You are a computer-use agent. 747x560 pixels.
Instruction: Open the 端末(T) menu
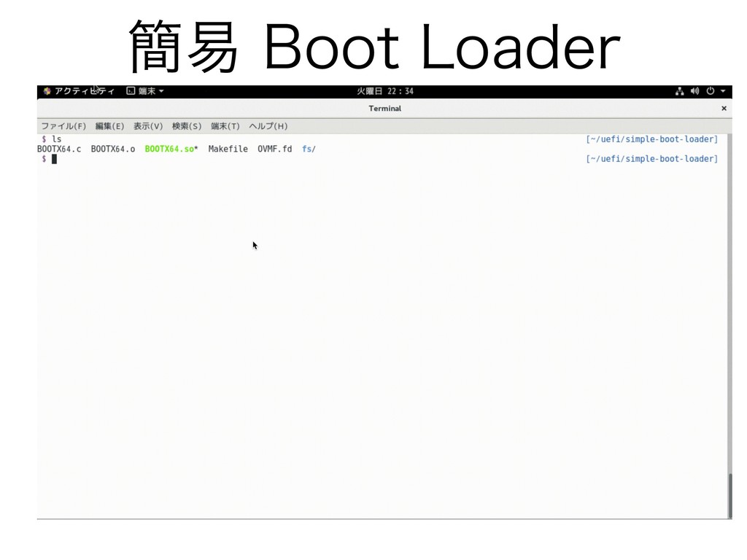coord(225,126)
